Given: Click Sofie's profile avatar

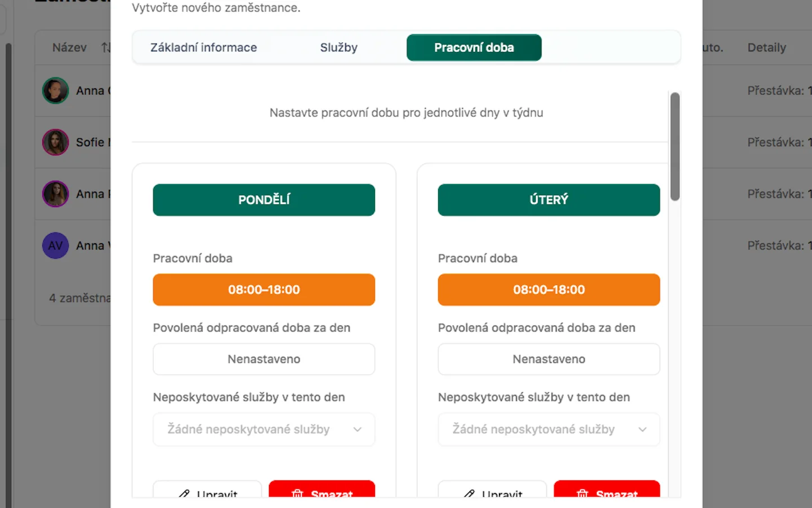Looking at the screenshot, I should pos(55,142).
